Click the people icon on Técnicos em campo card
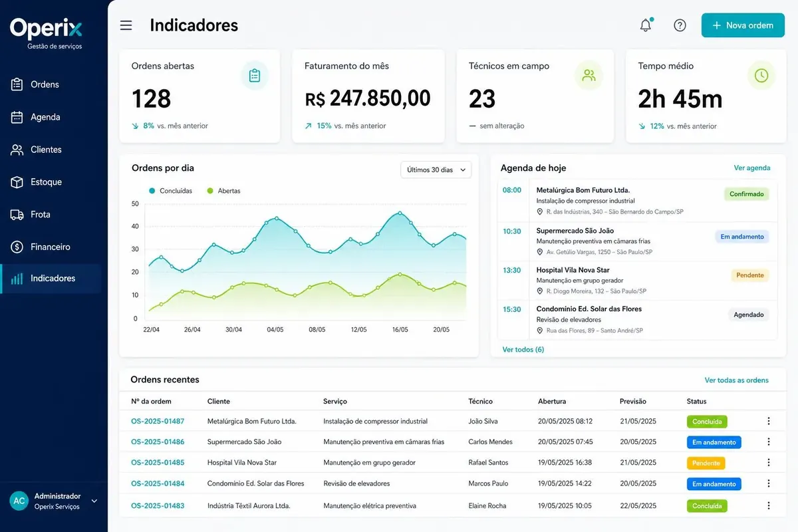798x532 pixels. (589, 75)
